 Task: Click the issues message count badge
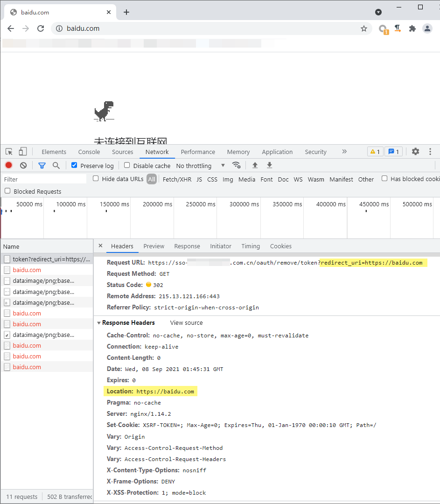click(x=394, y=152)
